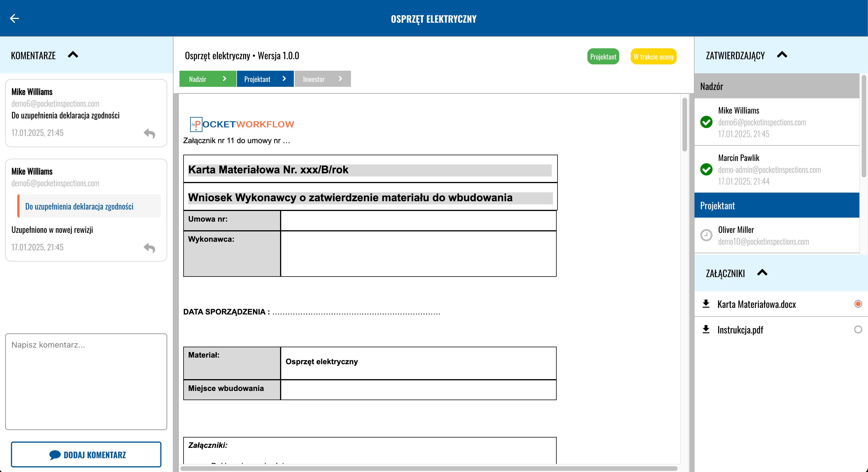The height and width of the screenshot is (472, 868).
Task: Go back with the arrow icon
Action: coord(14,18)
